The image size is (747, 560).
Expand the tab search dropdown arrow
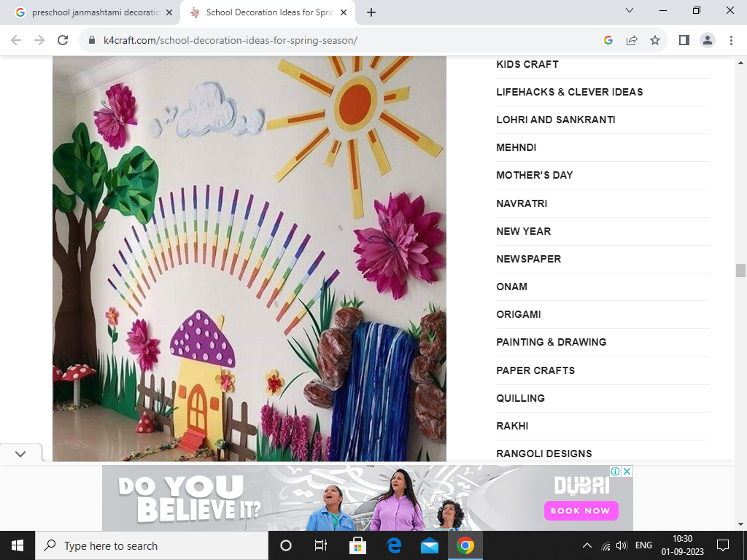630,11
